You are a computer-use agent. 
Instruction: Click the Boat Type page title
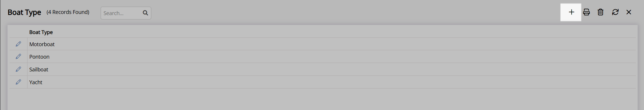pos(24,12)
